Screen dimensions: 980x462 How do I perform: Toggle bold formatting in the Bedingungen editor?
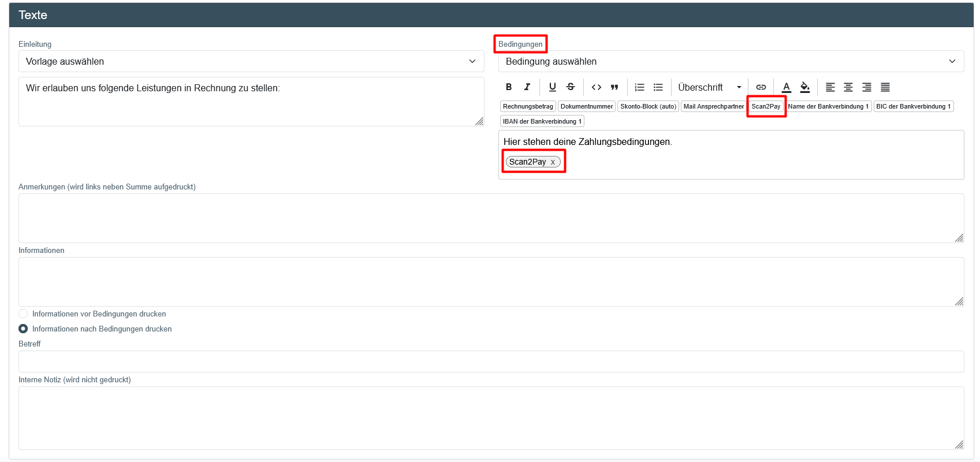509,87
